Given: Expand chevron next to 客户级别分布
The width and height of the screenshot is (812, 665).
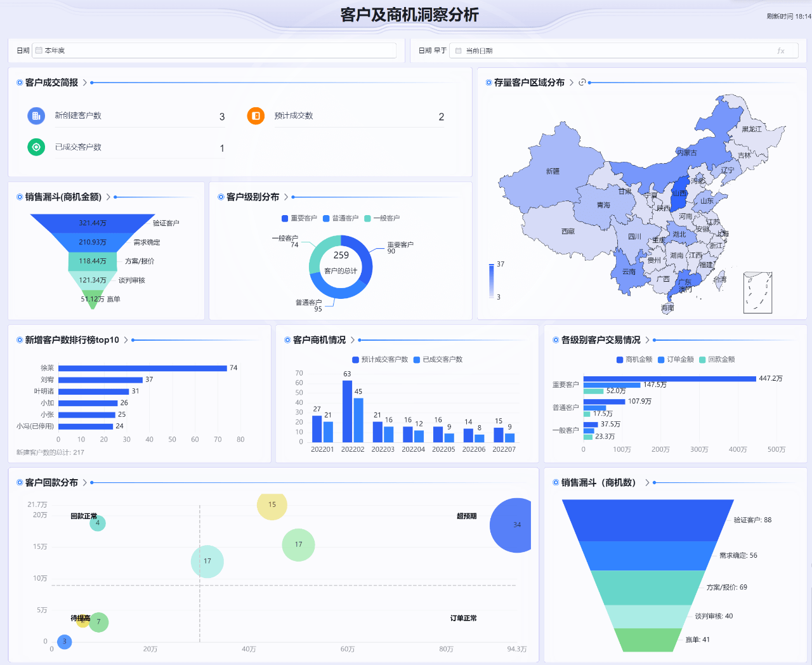Looking at the screenshot, I should (286, 197).
